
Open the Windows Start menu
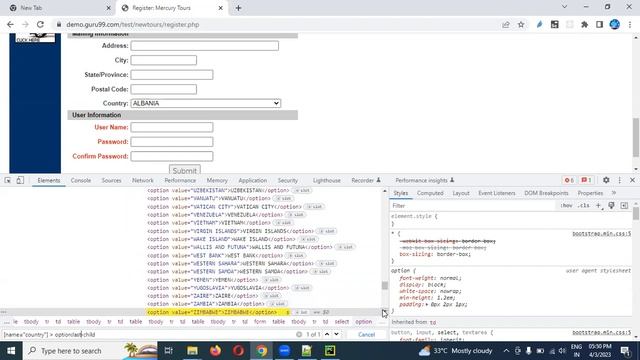[x=11, y=351]
